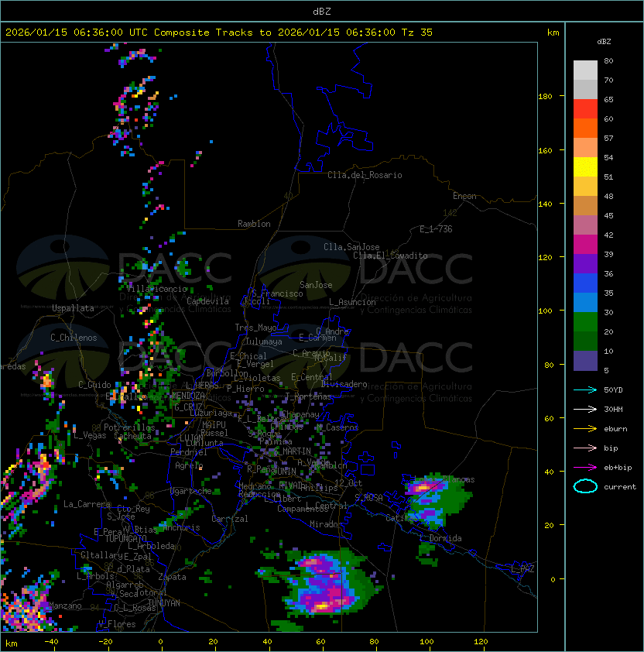Viewport: 644px width, 652px height.
Task: Click the L_Dormida map label
Action: click(x=440, y=538)
